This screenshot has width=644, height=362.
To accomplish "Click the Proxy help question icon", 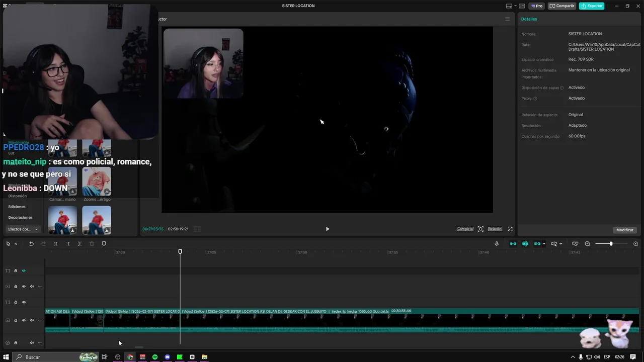I will point(535,99).
